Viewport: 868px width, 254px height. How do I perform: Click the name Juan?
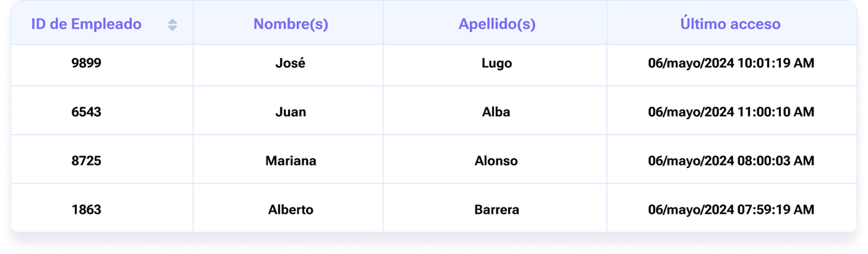pos(290,112)
